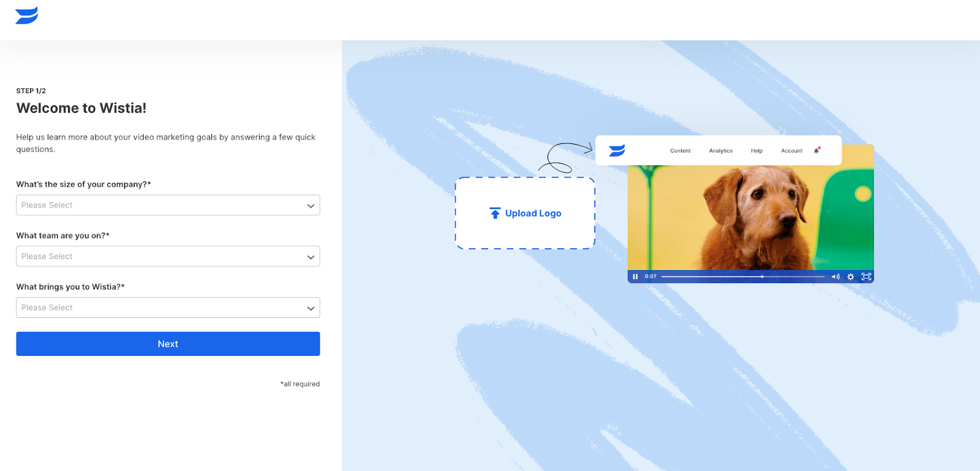Click the Help menu item

(756, 151)
